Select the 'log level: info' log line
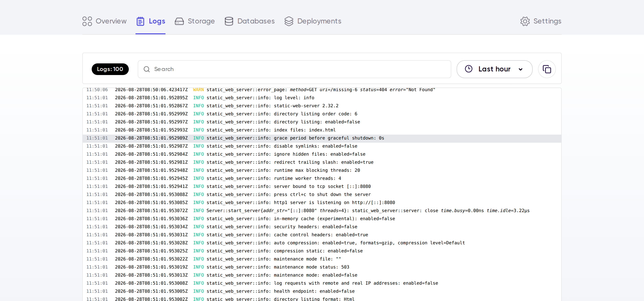The width and height of the screenshot is (644, 301). point(322,98)
